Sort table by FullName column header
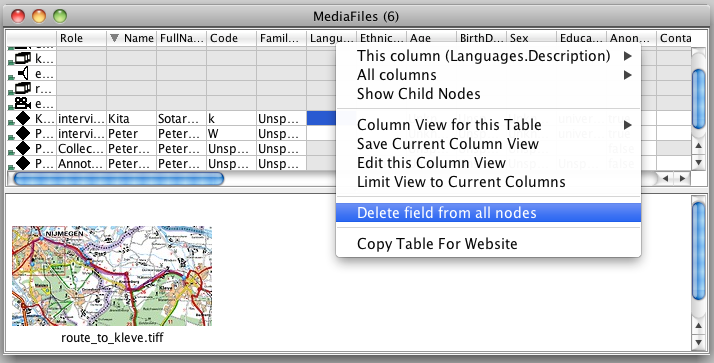This screenshot has width=714, height=363. point(182,38)
